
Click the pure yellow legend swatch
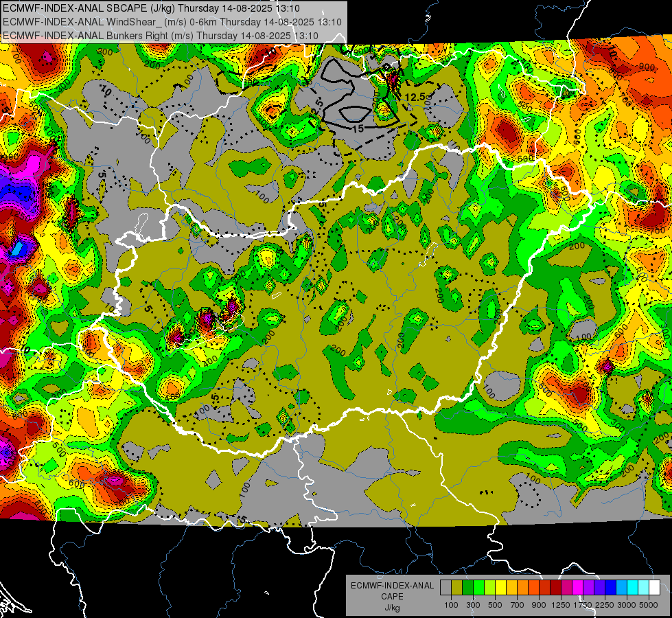click(500, 588)
